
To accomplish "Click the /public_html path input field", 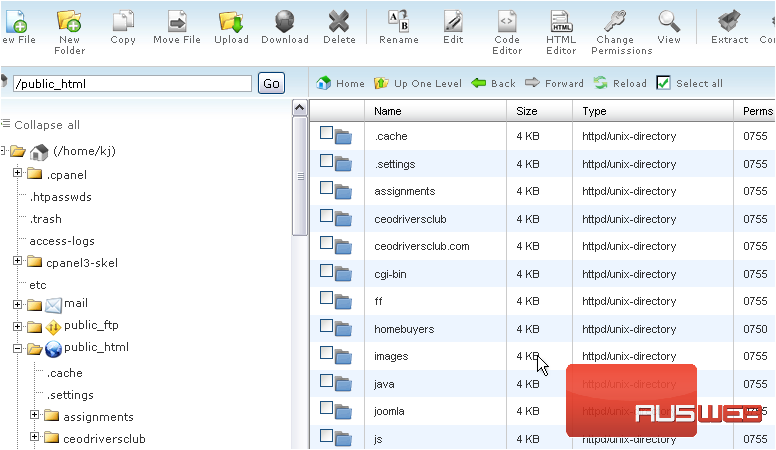I will click(132, 84).
